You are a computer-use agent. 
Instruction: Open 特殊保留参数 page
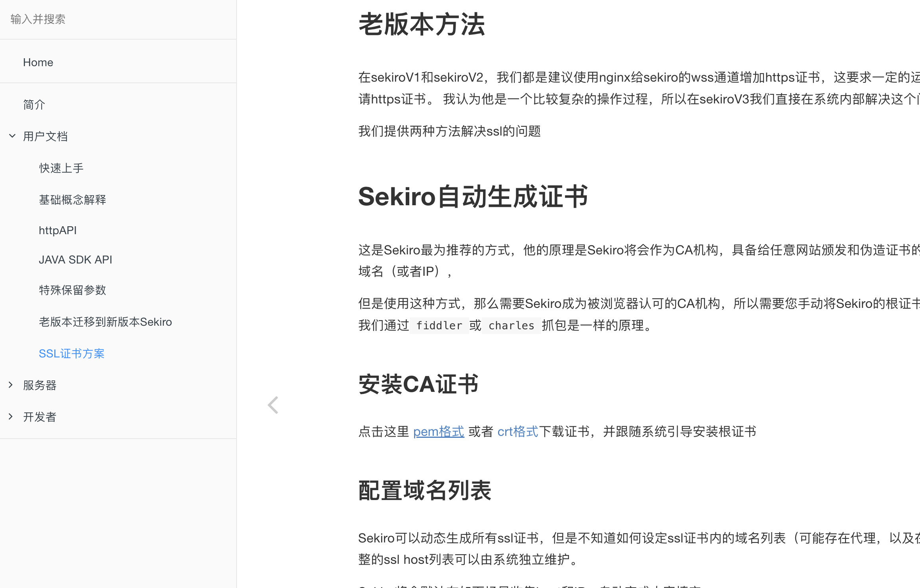coord(73,290)
